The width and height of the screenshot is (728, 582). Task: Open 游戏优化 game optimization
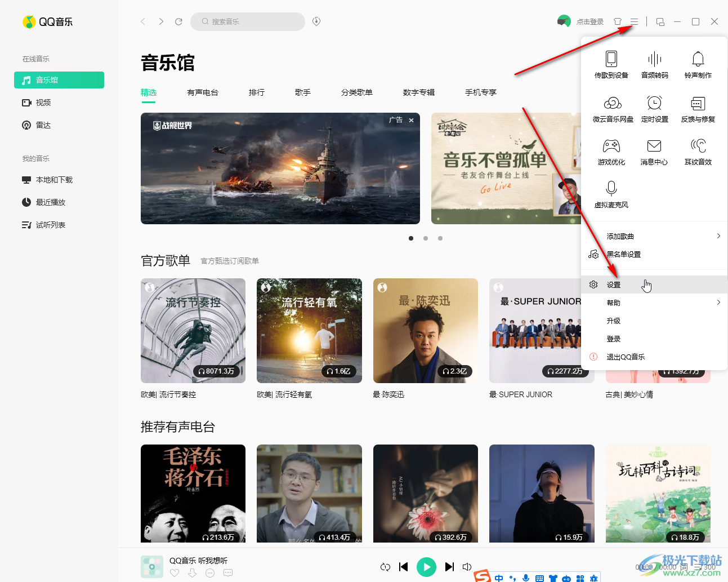(611, 152)
